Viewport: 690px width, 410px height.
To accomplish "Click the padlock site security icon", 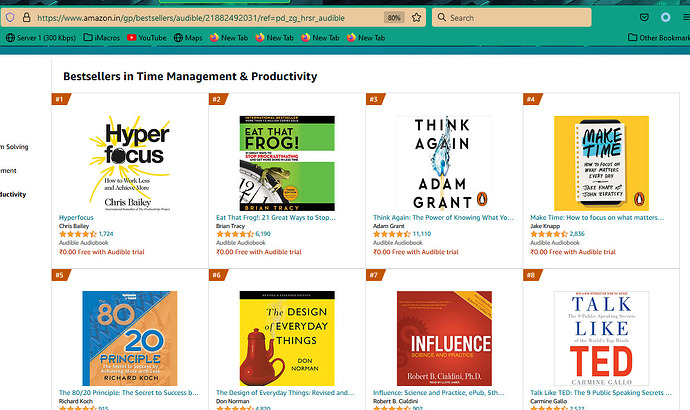I will click(26, 18).
